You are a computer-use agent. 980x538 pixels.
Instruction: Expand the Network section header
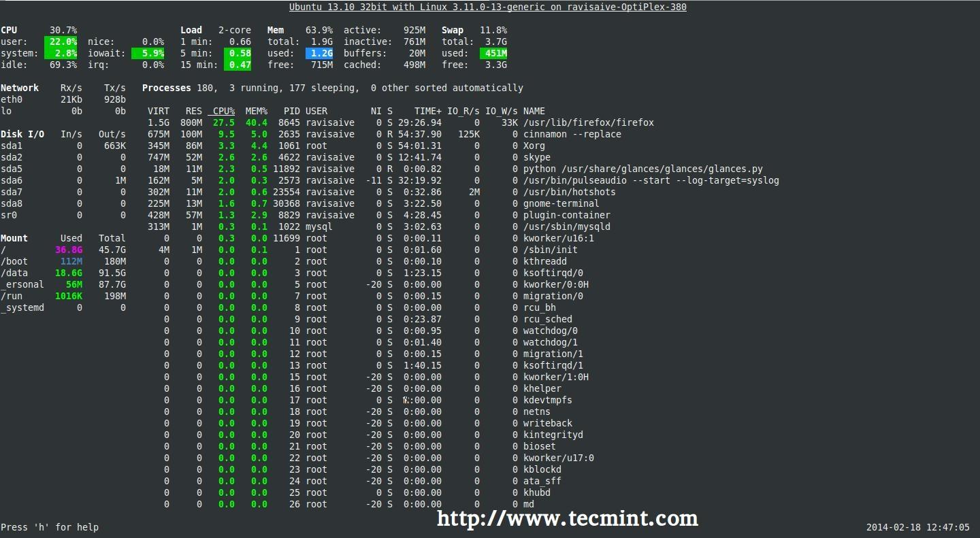coord(20,87)
